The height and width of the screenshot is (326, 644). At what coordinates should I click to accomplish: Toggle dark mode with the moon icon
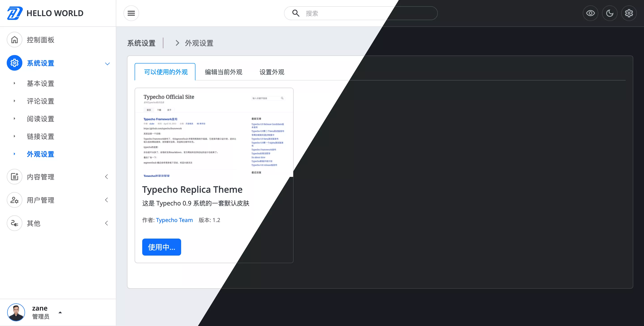pyautogui.click(x=610, y=13)
